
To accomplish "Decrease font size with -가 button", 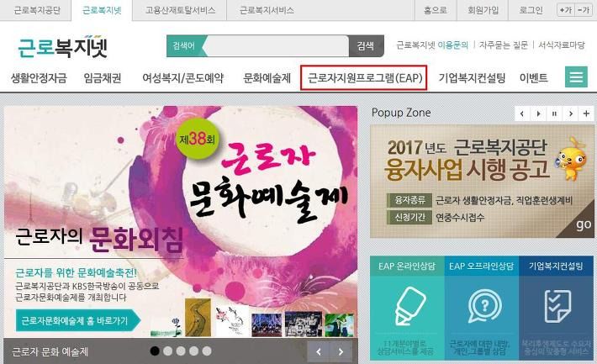I will (x=584, y=10).
